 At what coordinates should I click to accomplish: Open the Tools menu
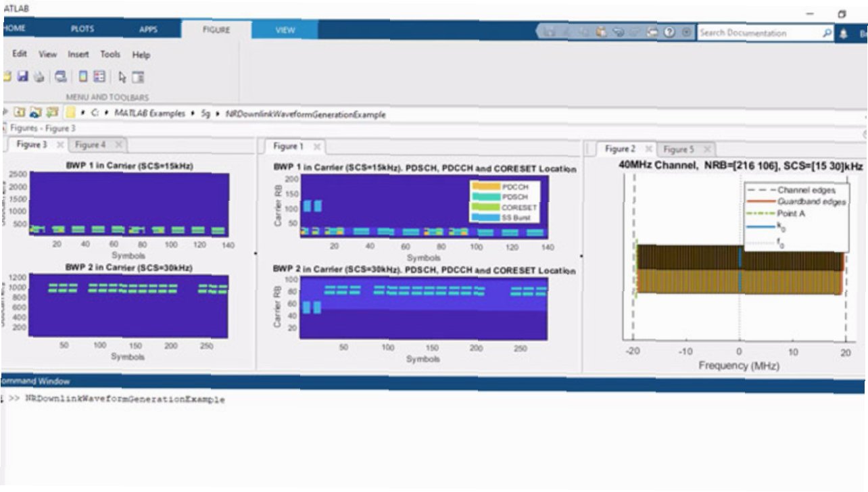(110, 54)
